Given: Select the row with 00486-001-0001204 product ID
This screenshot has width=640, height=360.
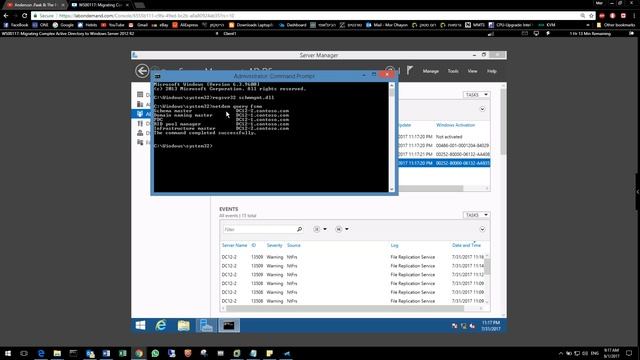Looking at the screenshot, I should point(444,145).
